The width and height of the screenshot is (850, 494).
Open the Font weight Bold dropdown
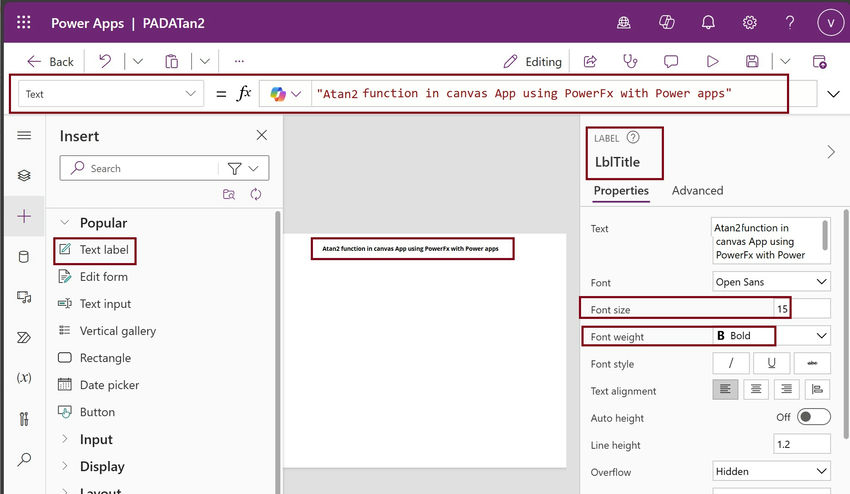(771, 336)
